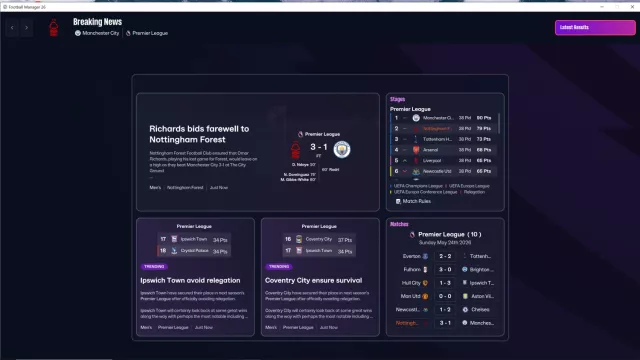This screenshot has width=640, height=360.
Task: Click Nottingham Forest crest beside 3 - 1 score
Action: 296,149
